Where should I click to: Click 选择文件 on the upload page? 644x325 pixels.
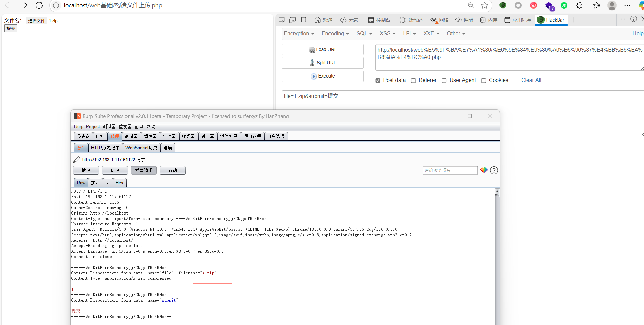click(36, 21)
